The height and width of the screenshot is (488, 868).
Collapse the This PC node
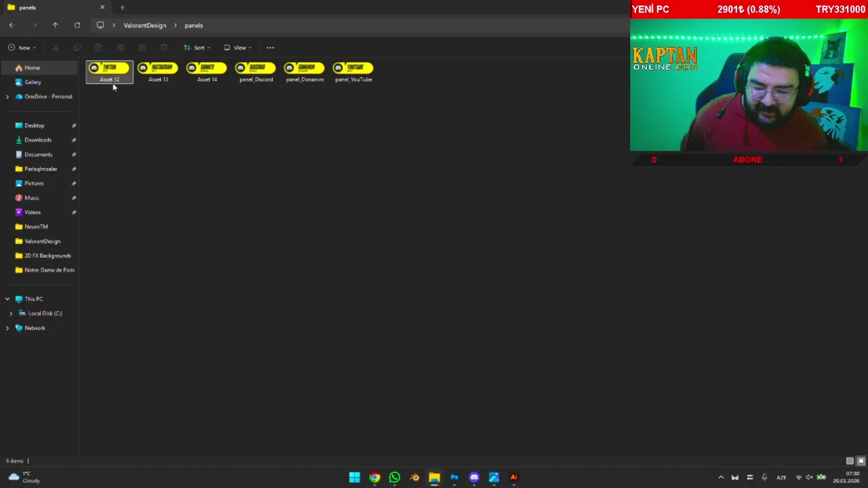pos(7,299)
